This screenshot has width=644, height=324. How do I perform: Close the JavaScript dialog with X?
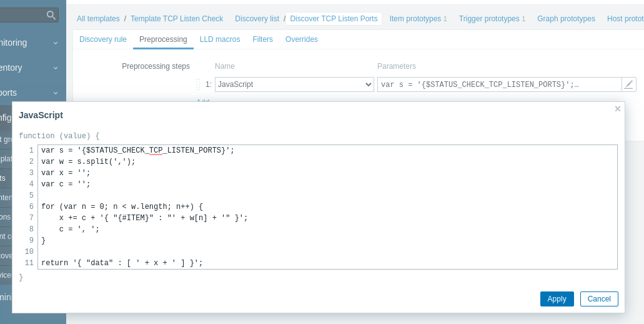(618, 109)
